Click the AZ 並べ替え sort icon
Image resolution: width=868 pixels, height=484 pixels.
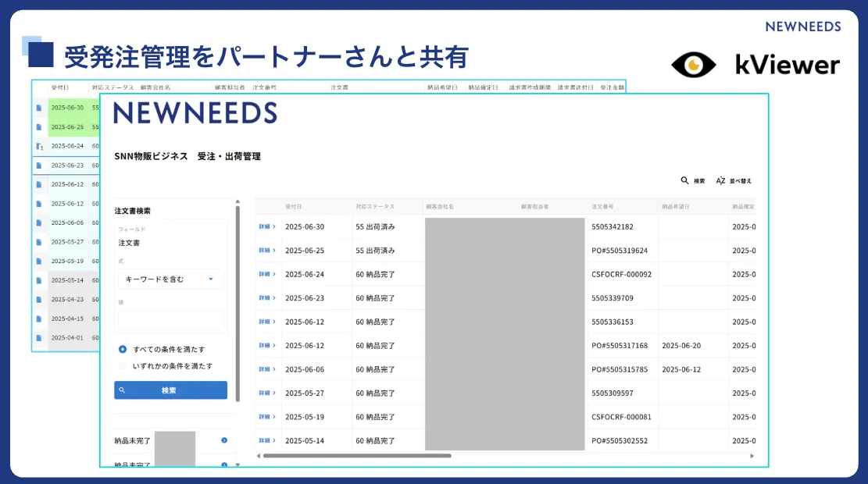(x=721, y=180)
